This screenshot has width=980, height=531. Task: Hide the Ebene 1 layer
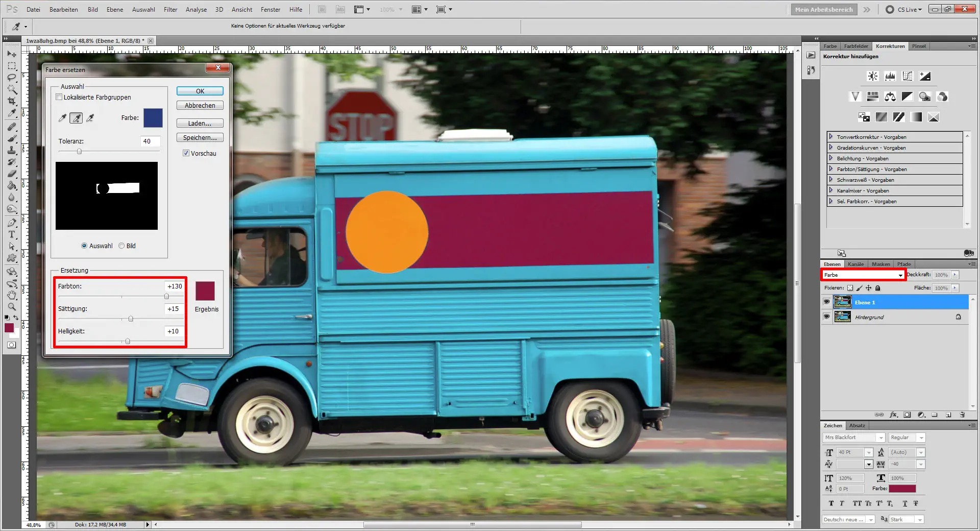click(x=826, y=302)
